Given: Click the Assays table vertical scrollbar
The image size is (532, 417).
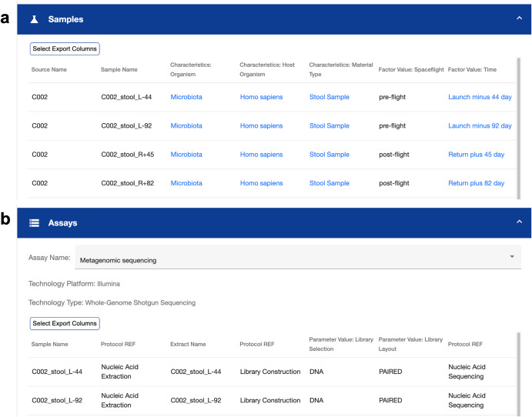Looking at the screenshot, I should click(x=518, y=374).
